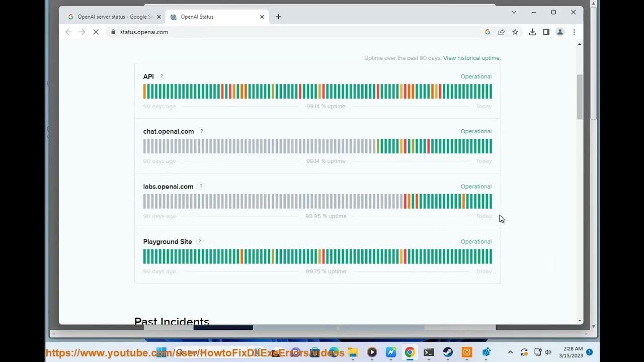This screenshot has width=644, height=362.
Task: Click the 98.95 % uptime text under labs.openai.com
Action: click(326, 216)
